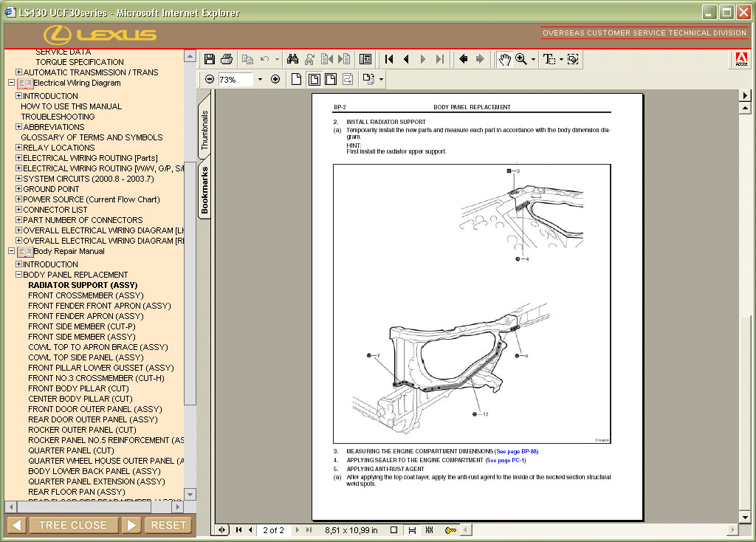Open QUARTER PANEL (CUT) entry

tap(72, 450)
